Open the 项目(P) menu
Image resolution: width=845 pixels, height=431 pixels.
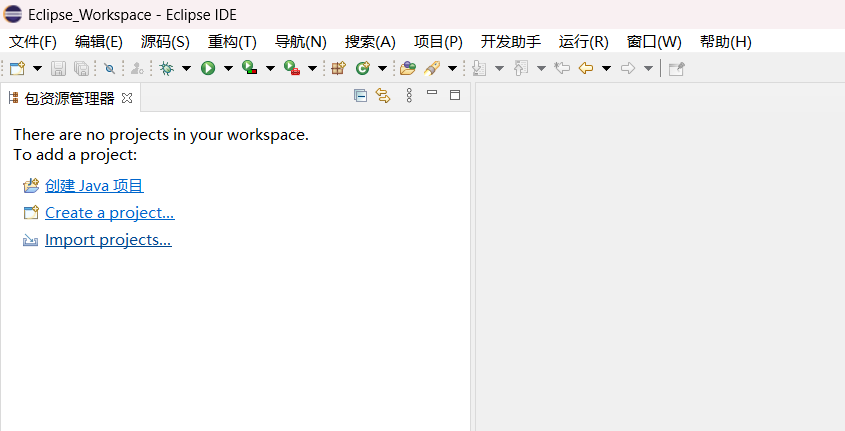click(438, 42)
